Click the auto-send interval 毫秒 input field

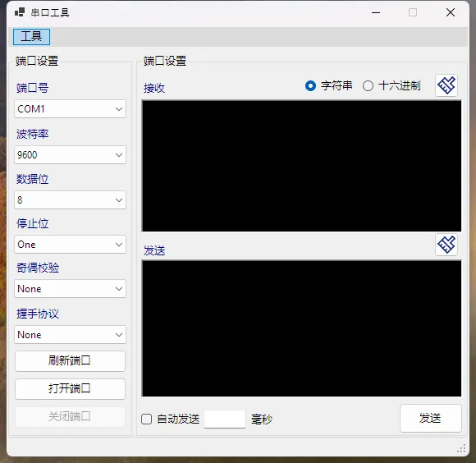click(225, 419)
